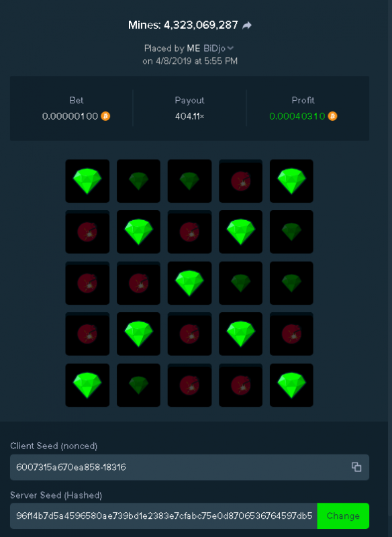The image size is (392, 537).
Task: Click the 'Profit' heading label
Action: click(303, 100)
